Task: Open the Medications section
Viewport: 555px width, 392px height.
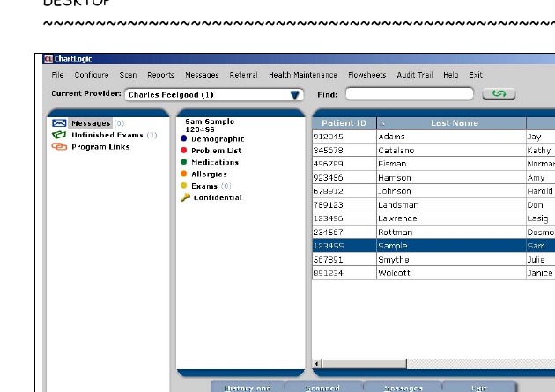Action: 215,162
